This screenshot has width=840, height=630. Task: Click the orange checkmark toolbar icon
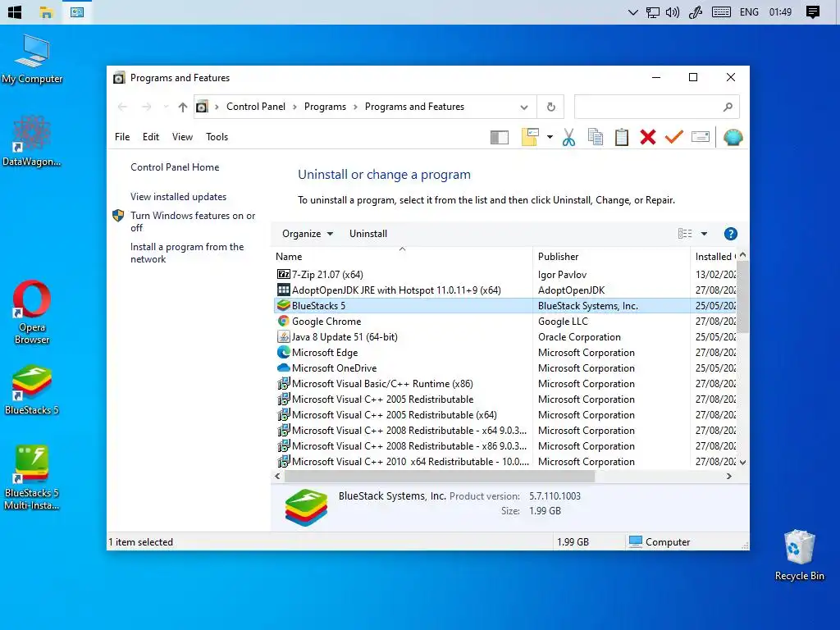click(674, 137)
